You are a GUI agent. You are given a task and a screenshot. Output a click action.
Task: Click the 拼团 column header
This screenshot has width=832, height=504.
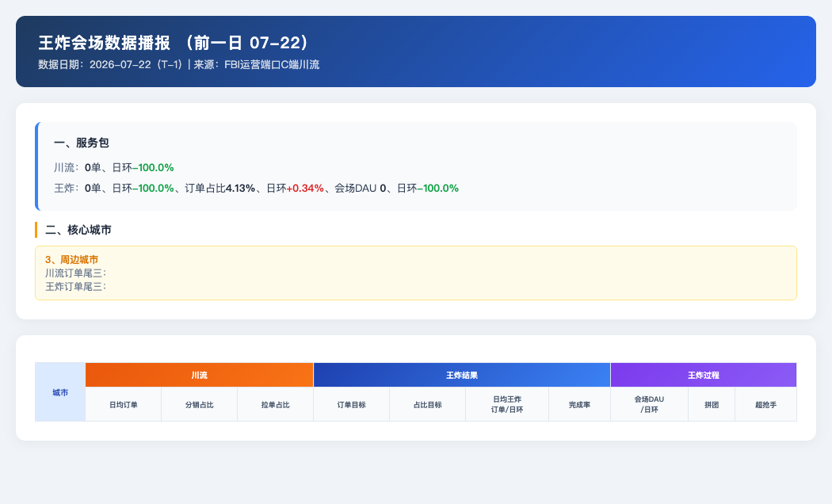pyautogui.click(x=712, y=404)
